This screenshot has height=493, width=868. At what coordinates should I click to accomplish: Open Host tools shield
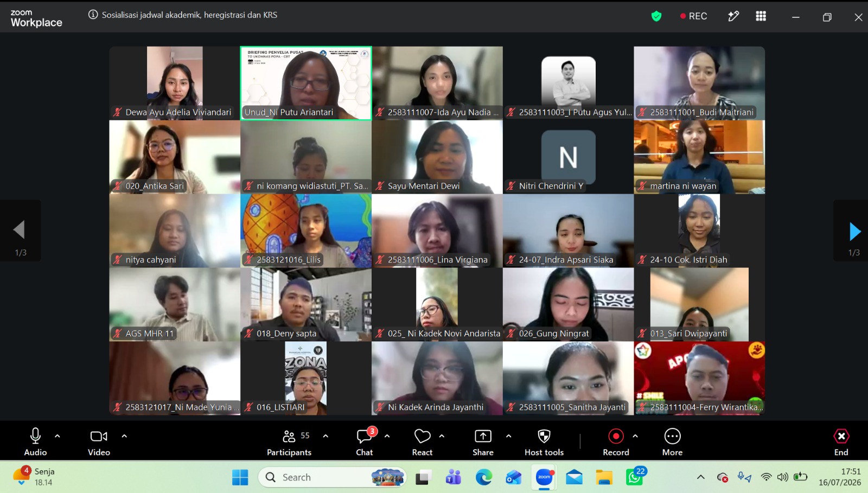pos(544,442)
